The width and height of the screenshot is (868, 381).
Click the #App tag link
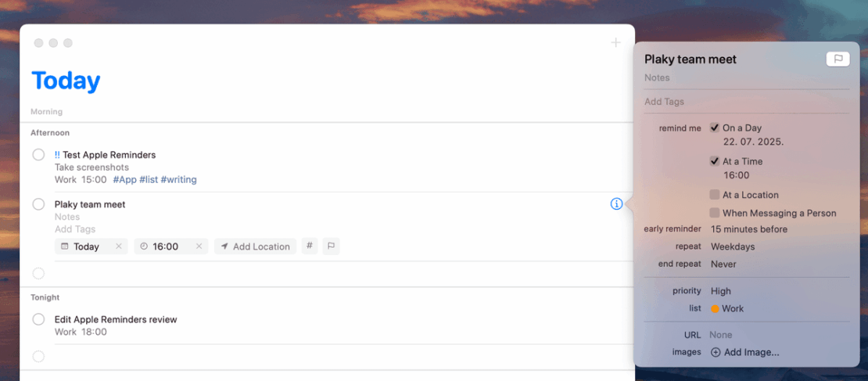pos(124,180)
